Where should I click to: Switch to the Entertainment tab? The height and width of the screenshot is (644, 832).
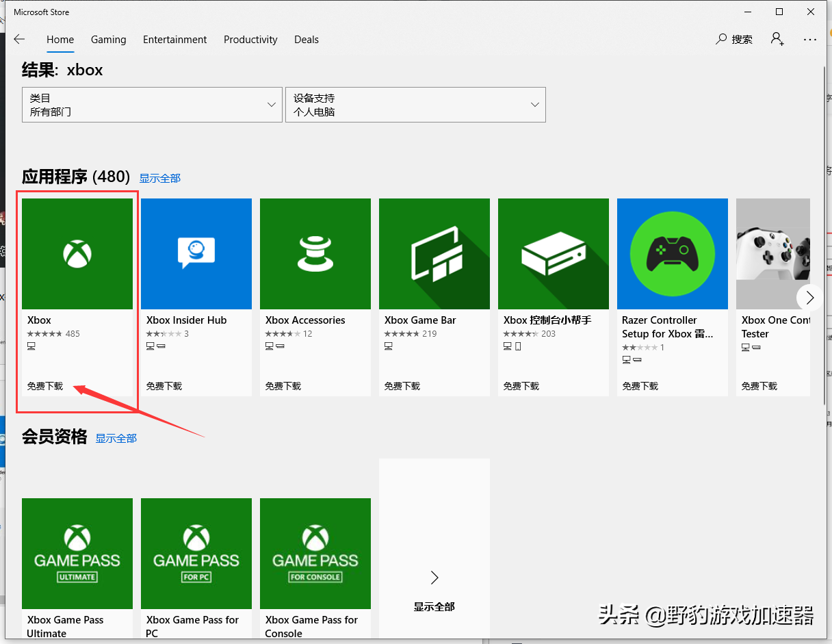(x=175, y=40)
